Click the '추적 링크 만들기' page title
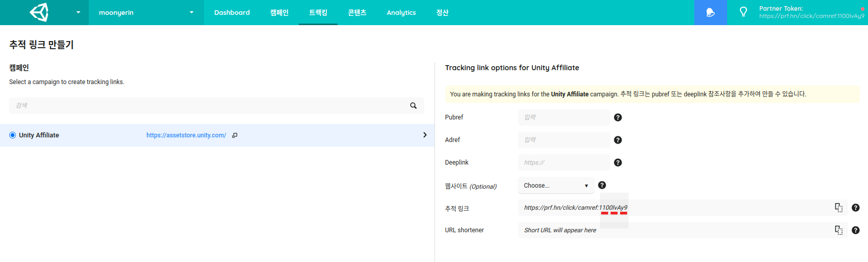This screenshot has height=262, width=868. point(42,45)
